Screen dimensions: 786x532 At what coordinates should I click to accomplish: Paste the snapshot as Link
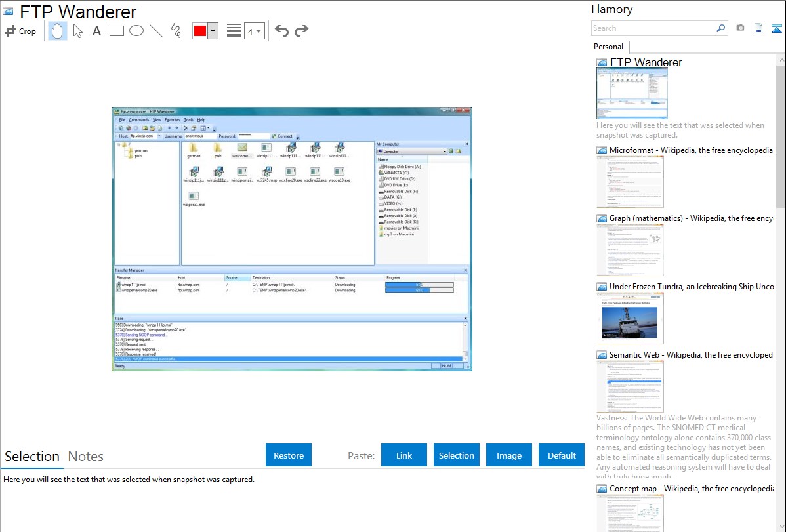pyautogui.click(x=404, y=455)
